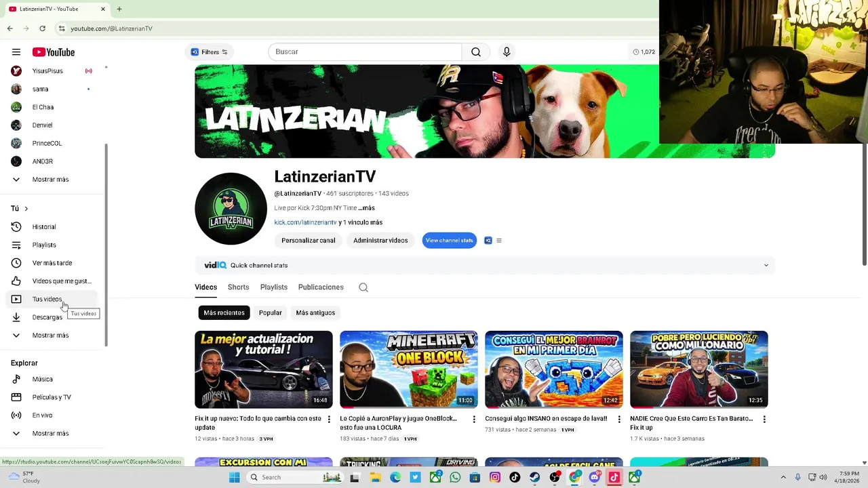The image size is (868, 488).
Task: Click the Administrar videos button
Action: (380, 241)
